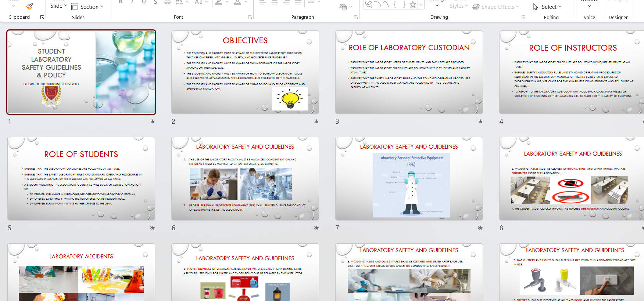This screenshot has height=301, width=644.
Task: Open the Convert to SmartArt dropdown arrow
Action: point(351,7)
